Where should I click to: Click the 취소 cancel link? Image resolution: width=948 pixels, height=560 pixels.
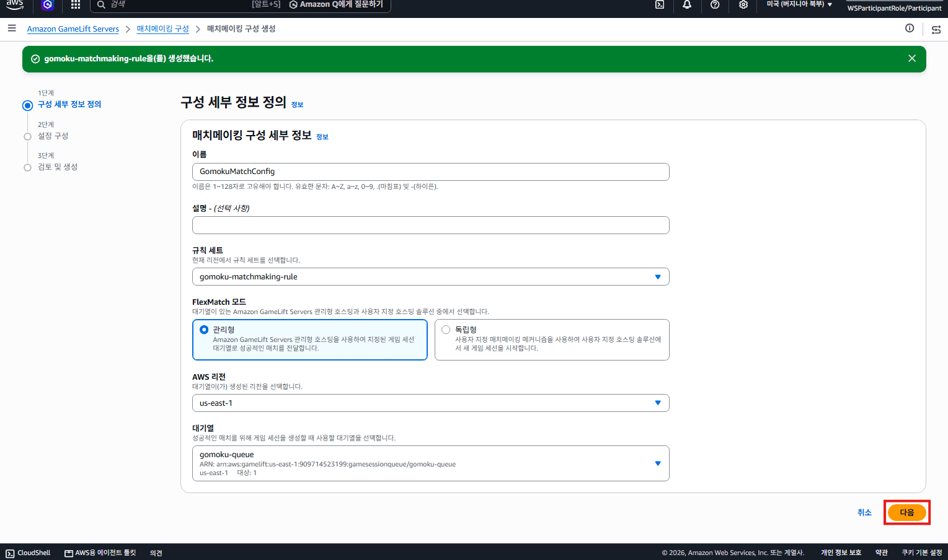[x=864, y=513]
